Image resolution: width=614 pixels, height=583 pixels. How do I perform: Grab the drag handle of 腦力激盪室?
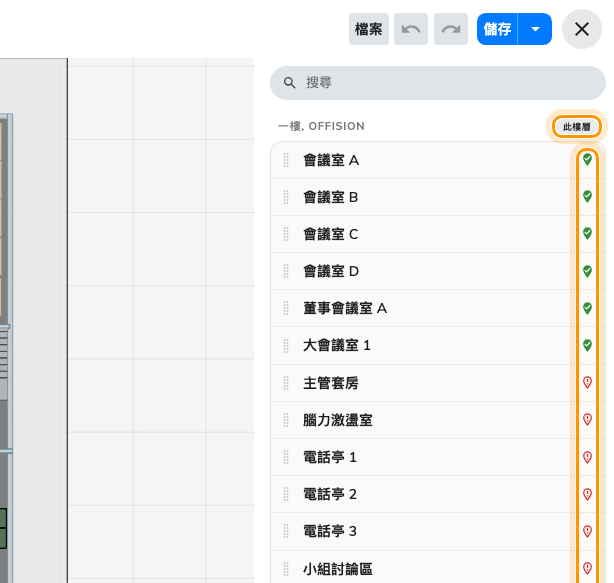(286, 420)
